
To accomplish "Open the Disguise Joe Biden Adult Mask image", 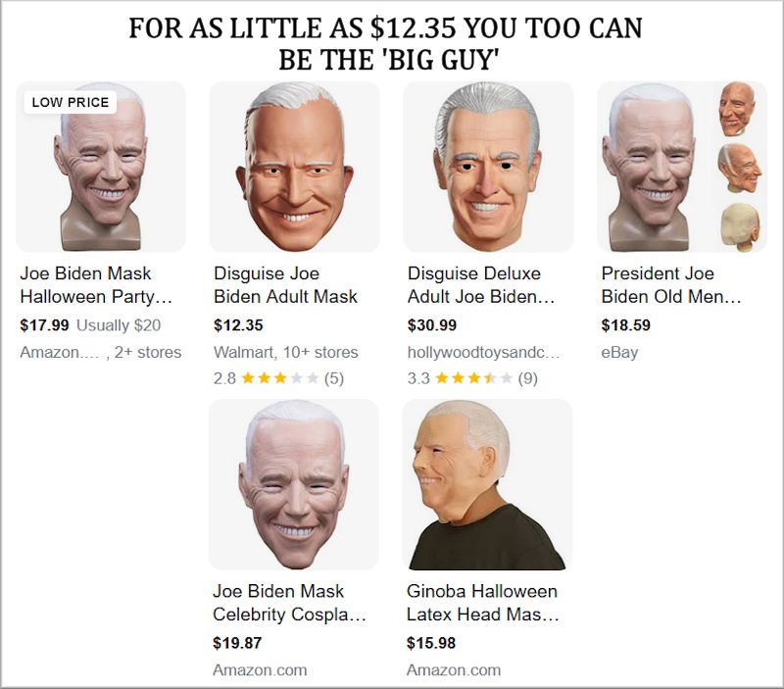I will tap(295, 167).
